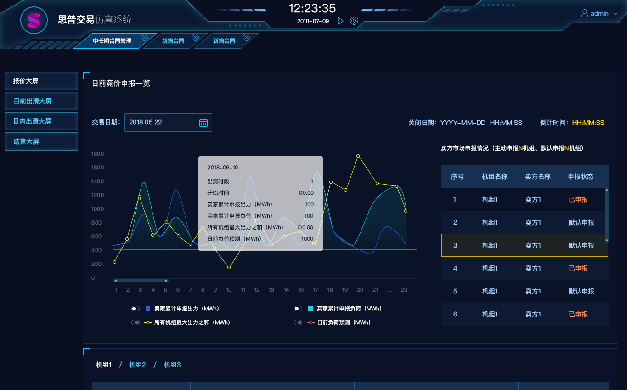The width and height of the screenshot is (627, 390).
Task: Toggle eye for the blue square legend series
Action: click(136, 308)
